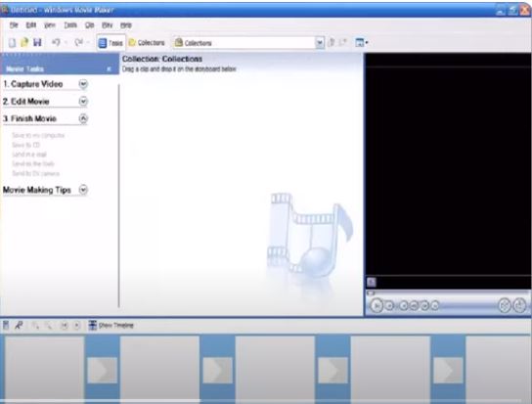532x404 pixels.
Task: Click the Next Frame button
Action: (x=424, y=306)
